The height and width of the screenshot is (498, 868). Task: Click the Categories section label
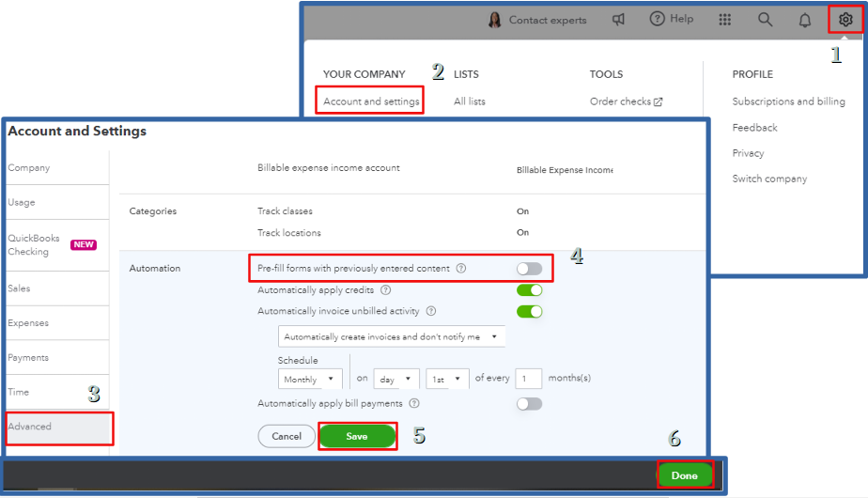(x=153, y=211)
